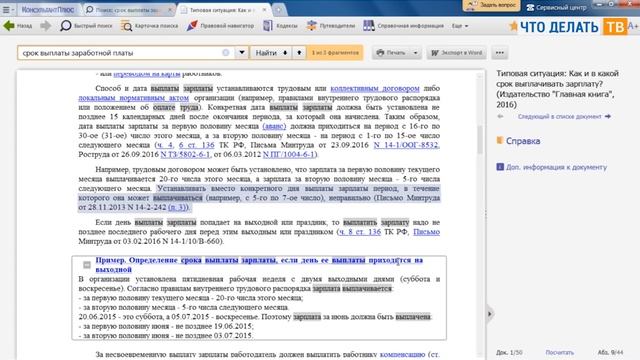Export document with Экспорт в Word
Screen dimensions: 640x360
click(x=457, y=53)
